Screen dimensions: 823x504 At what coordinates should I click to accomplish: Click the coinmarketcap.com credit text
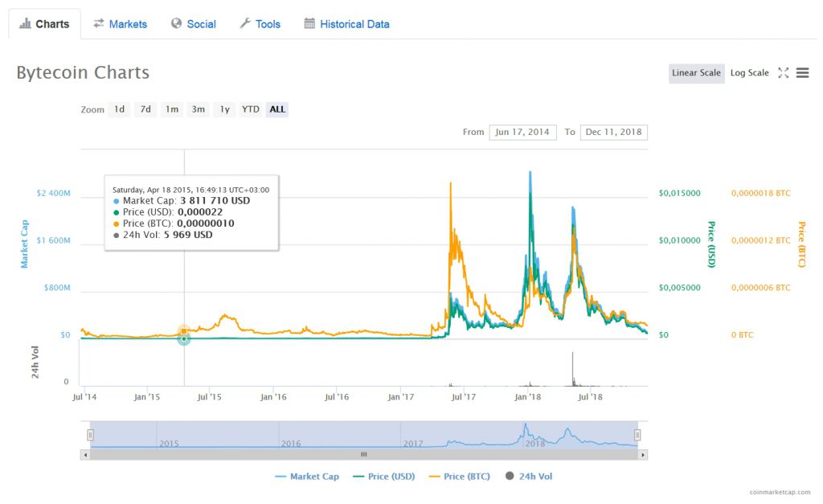click(x=780, y=492)
